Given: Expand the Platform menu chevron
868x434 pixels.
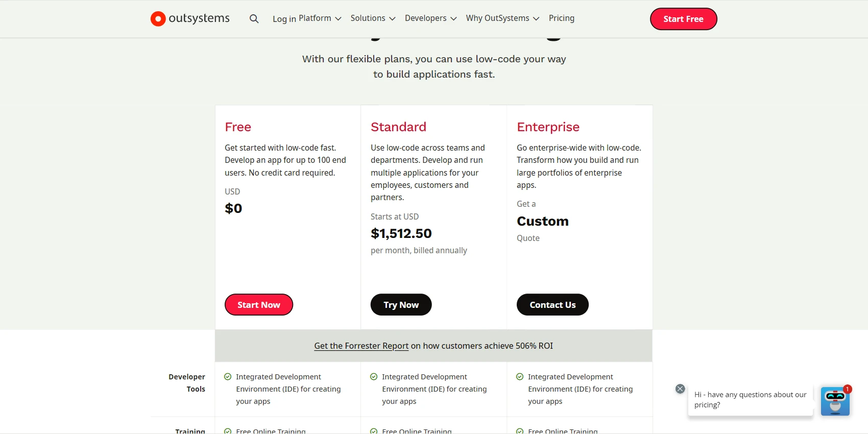Looking at the screenshot, I should point(338,18).
